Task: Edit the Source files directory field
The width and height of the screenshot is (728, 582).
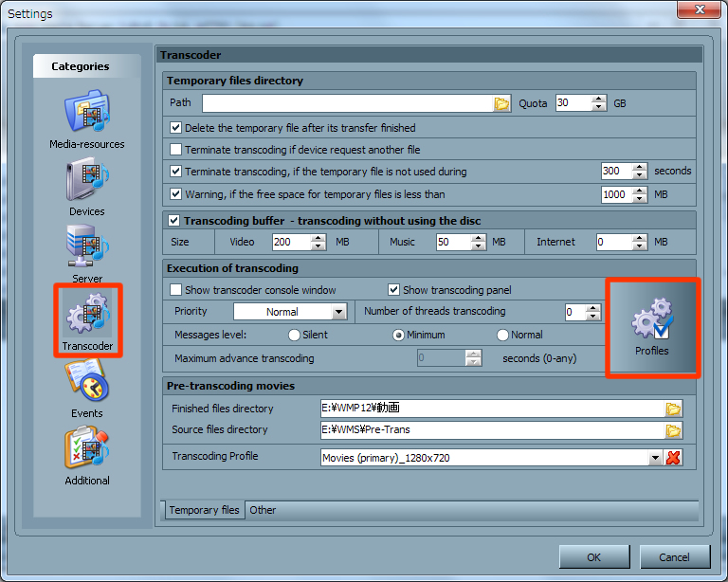Action: (x=493, y=430)
